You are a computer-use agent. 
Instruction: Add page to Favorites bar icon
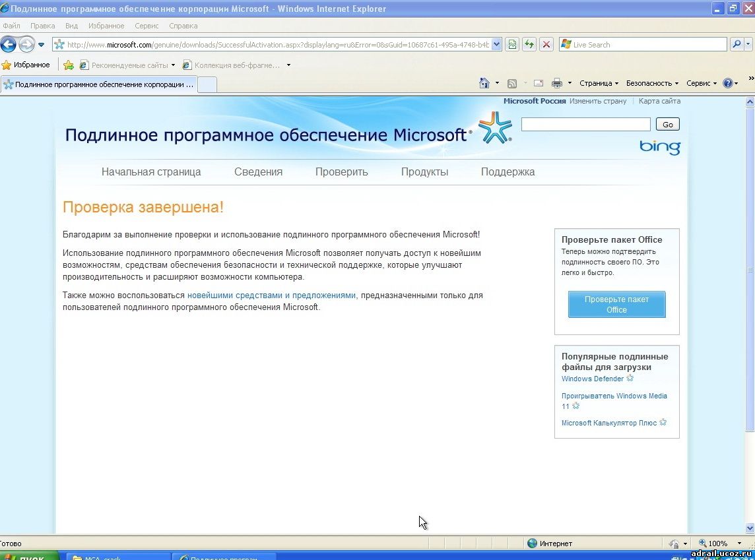[69, 65]
